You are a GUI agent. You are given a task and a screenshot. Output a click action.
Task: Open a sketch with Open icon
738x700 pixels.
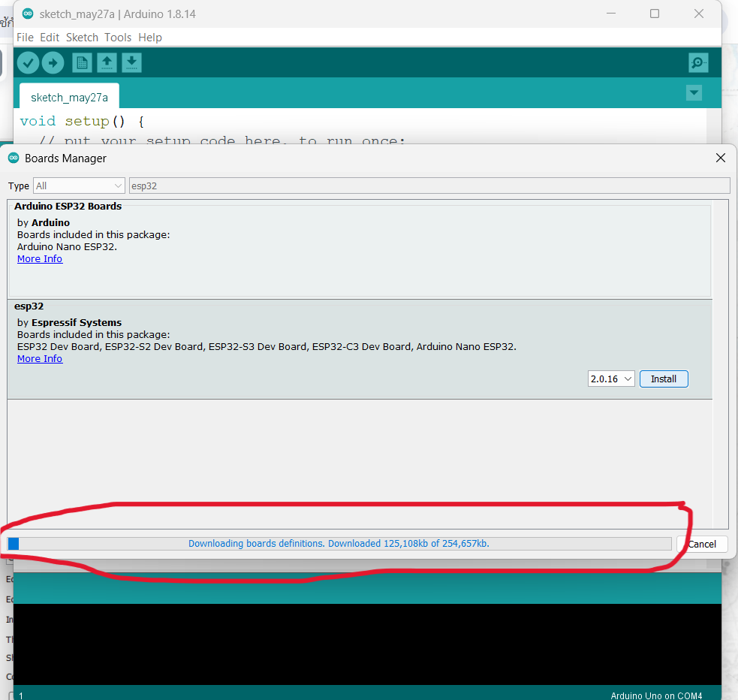[107, 62]
